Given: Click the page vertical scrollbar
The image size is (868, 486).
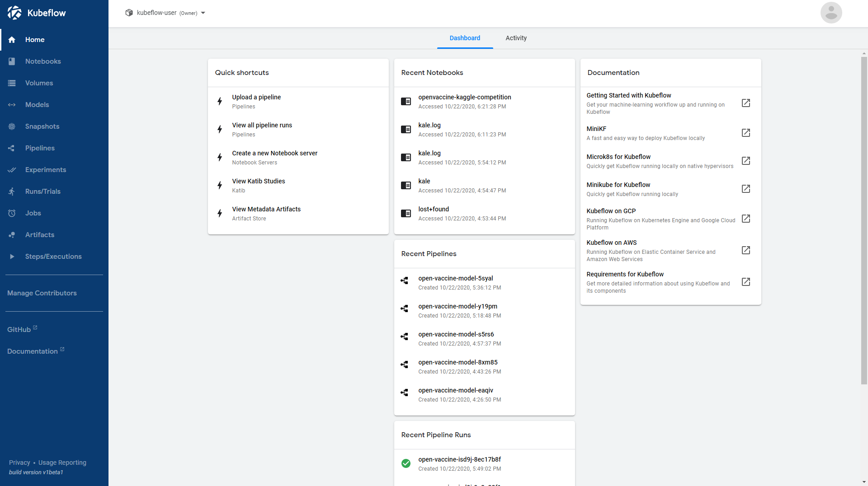Looking at the screenshot, I should 864,220.
